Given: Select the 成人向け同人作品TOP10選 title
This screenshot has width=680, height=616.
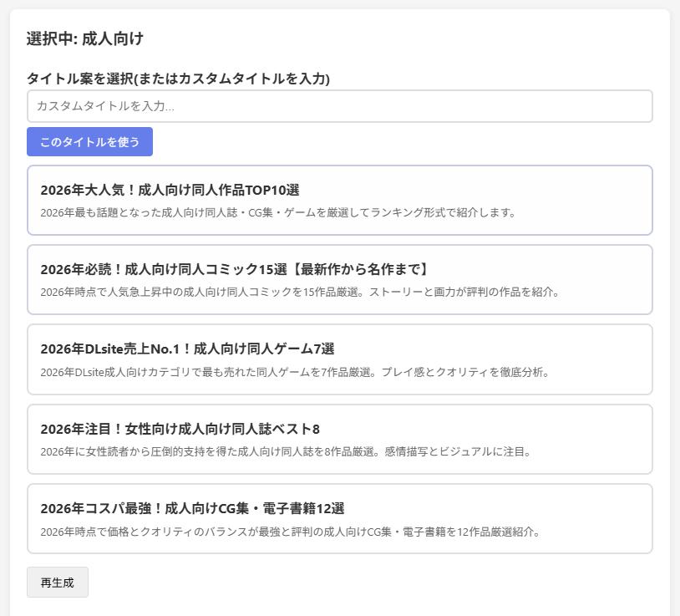Looking at the screenshot, I should point(170,190).
